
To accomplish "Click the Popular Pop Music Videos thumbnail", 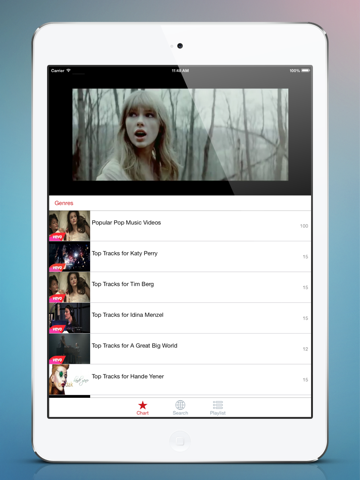I will coord(69,226).
